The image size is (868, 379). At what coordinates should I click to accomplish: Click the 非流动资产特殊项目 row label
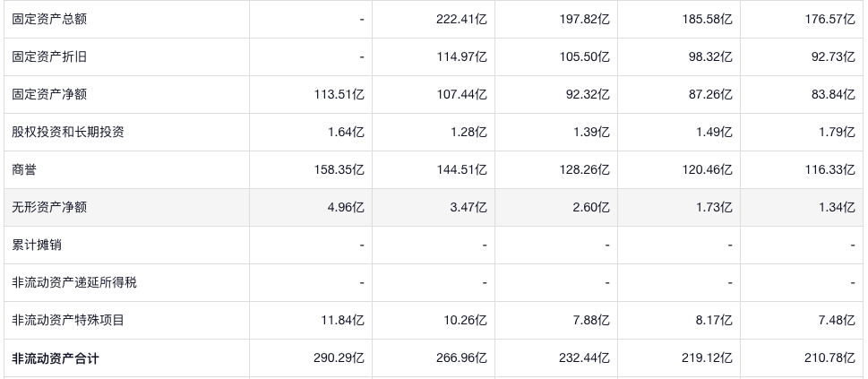point(68,320)
